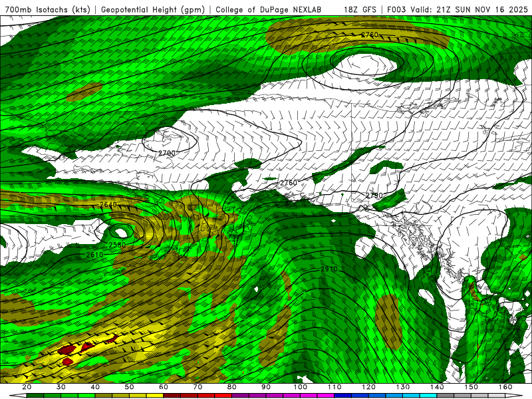This screenshot has height=399, width=532.
Task: Click the '160' color scale label
Action: 505,387
